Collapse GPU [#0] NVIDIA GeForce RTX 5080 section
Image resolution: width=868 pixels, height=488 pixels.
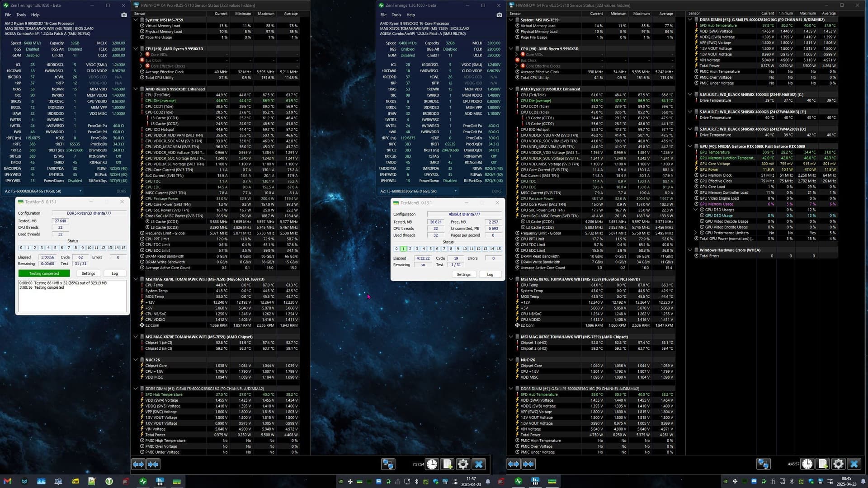click(690, 146)
